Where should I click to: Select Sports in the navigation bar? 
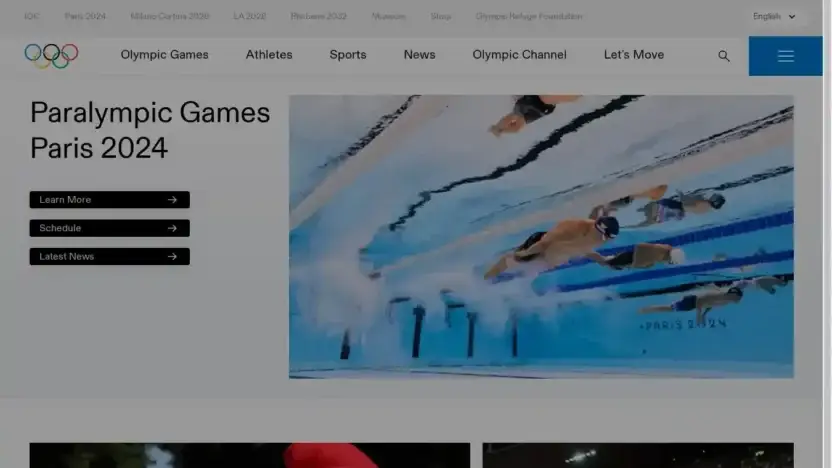(x=348, y=55)
